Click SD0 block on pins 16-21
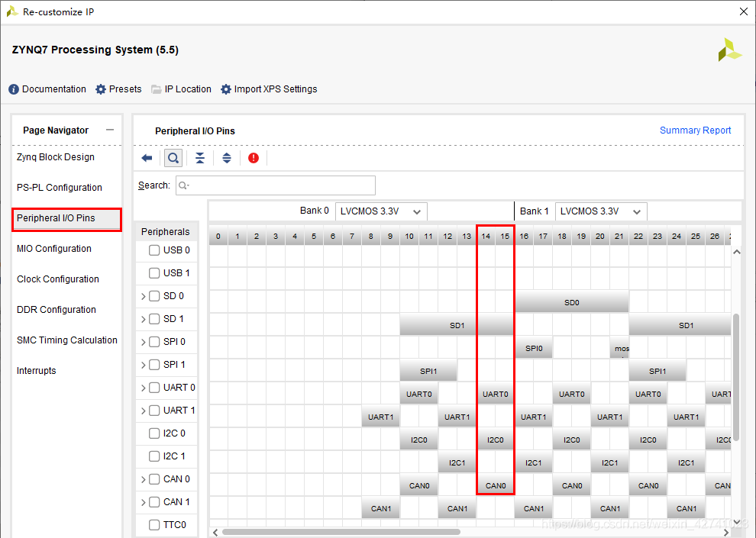756x538 pixels. [572, 302]
